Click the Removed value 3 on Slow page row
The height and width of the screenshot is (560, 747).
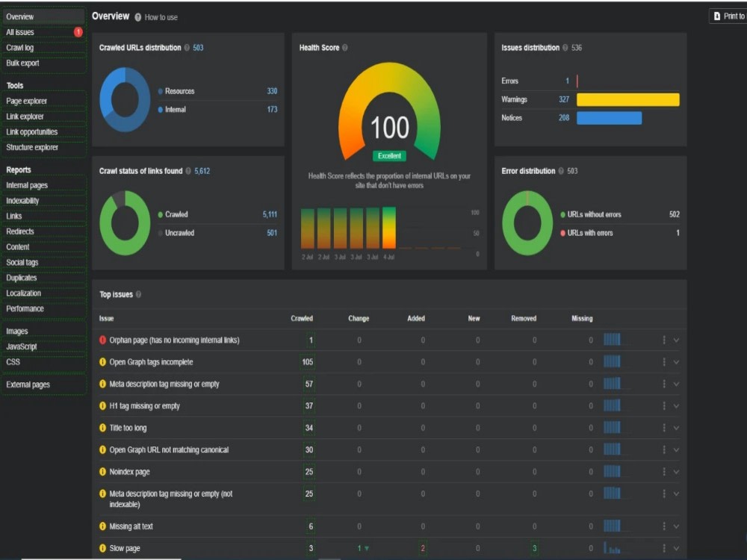535,548
